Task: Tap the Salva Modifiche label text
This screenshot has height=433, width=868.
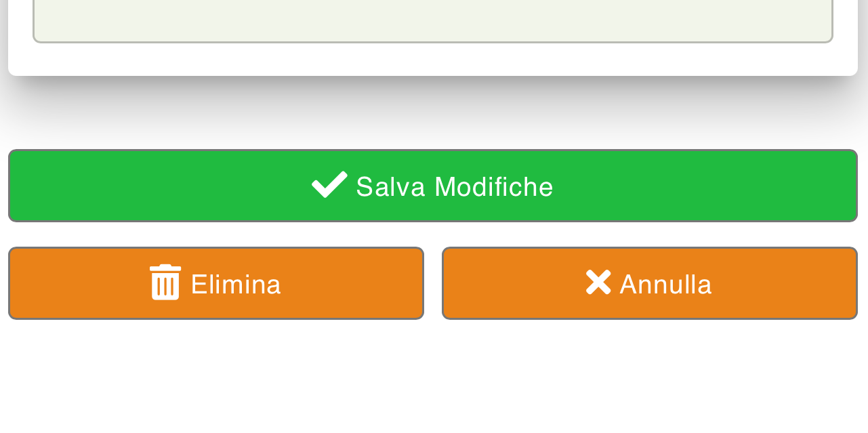Action: pyautogui.click(x=454, y=186)
